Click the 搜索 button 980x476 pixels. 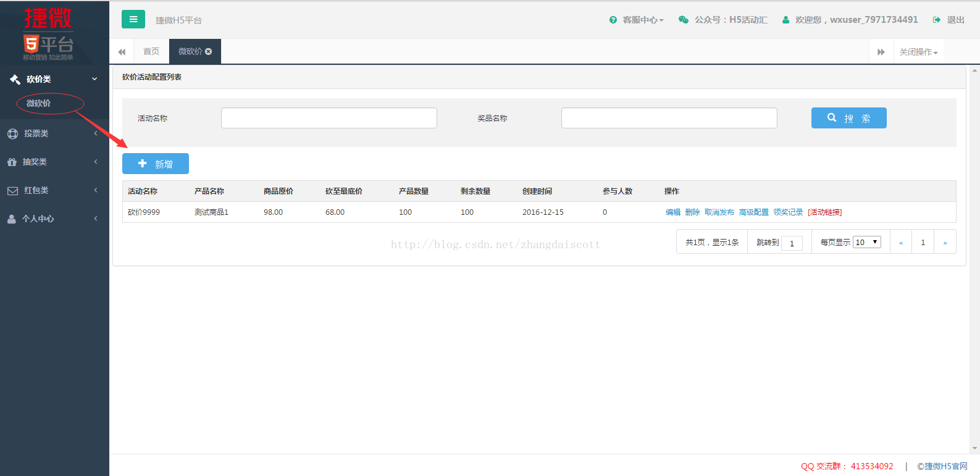tap(849, 118)
